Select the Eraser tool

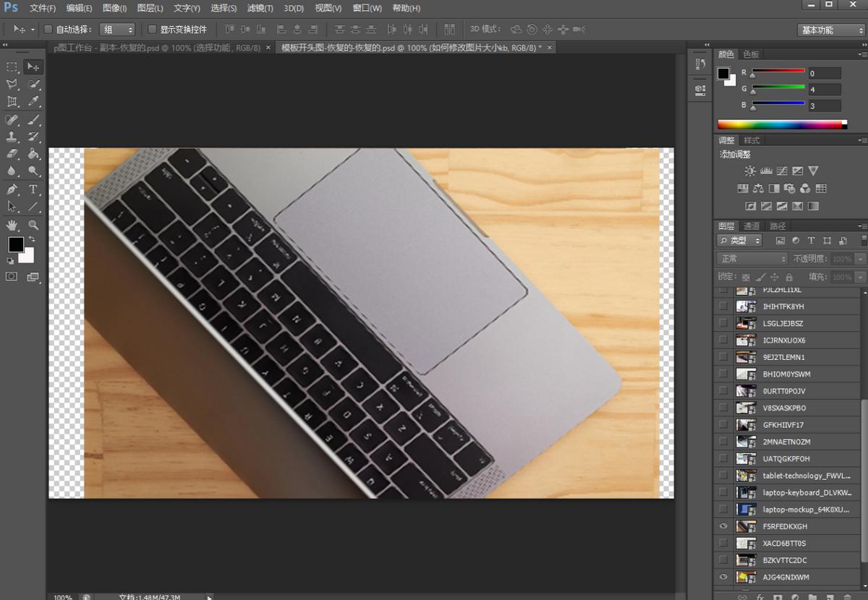pyautogui.click(x=12, y=153)
